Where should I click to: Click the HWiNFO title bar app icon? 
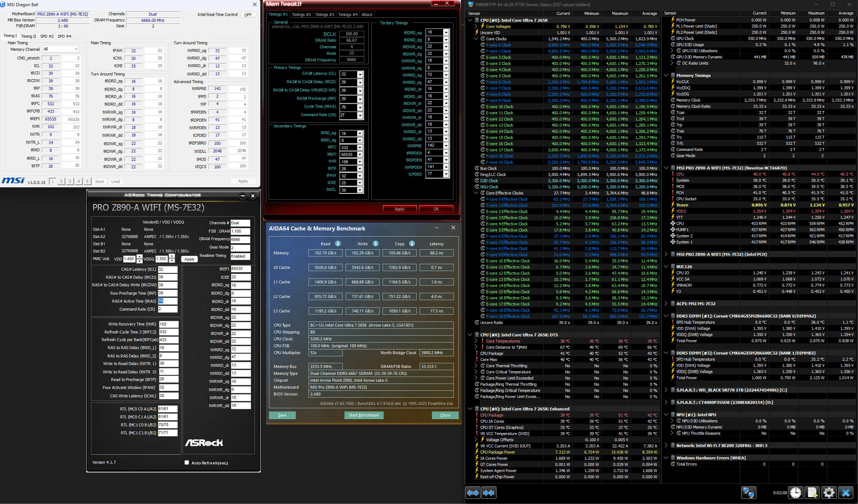[x=471, y=4]
